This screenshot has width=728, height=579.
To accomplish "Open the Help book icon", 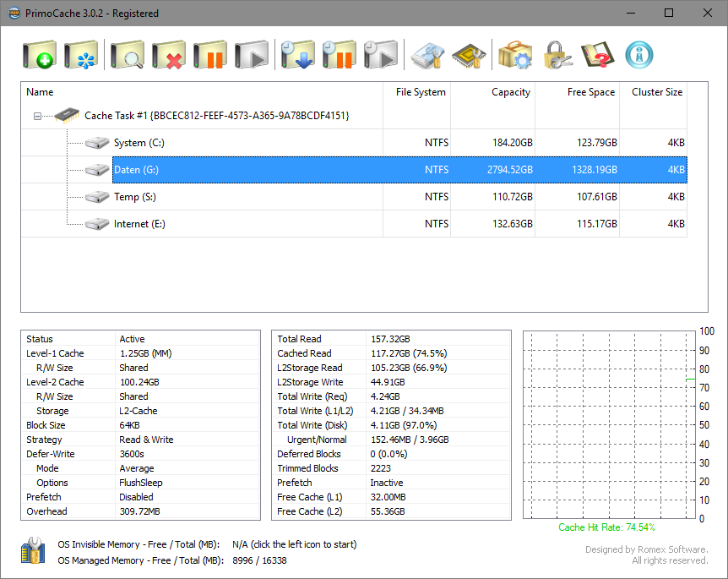I will pyautogui.click(x=598, y=55).
